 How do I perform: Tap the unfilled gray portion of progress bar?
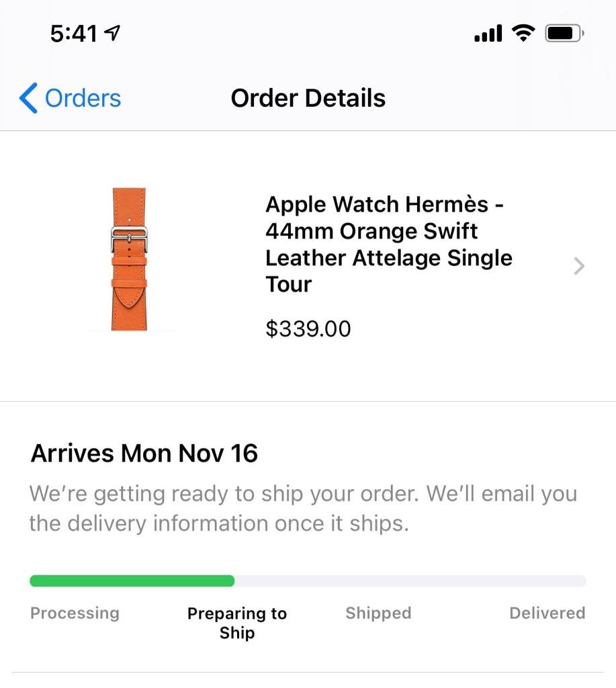pos(410,581)
